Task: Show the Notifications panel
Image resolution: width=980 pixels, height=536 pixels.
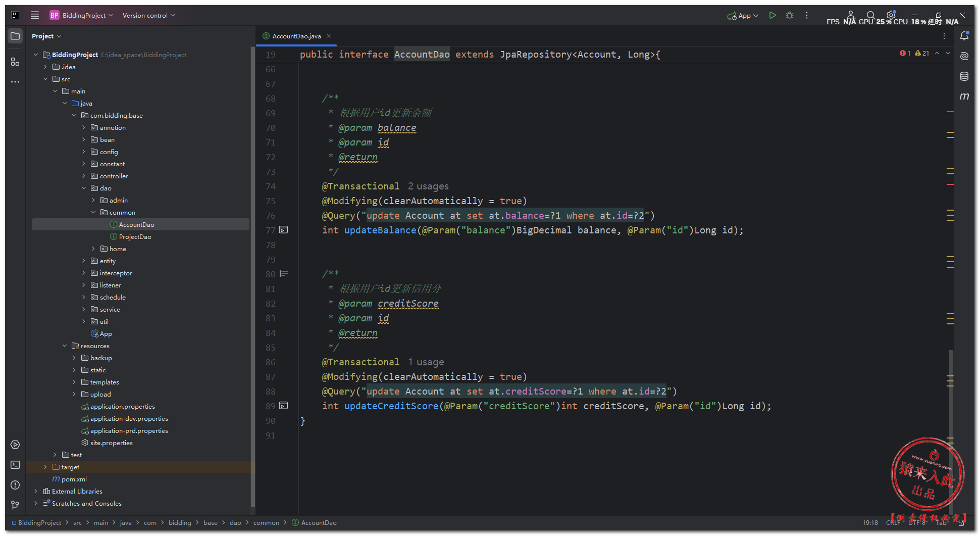Action: tap(964, 36)
